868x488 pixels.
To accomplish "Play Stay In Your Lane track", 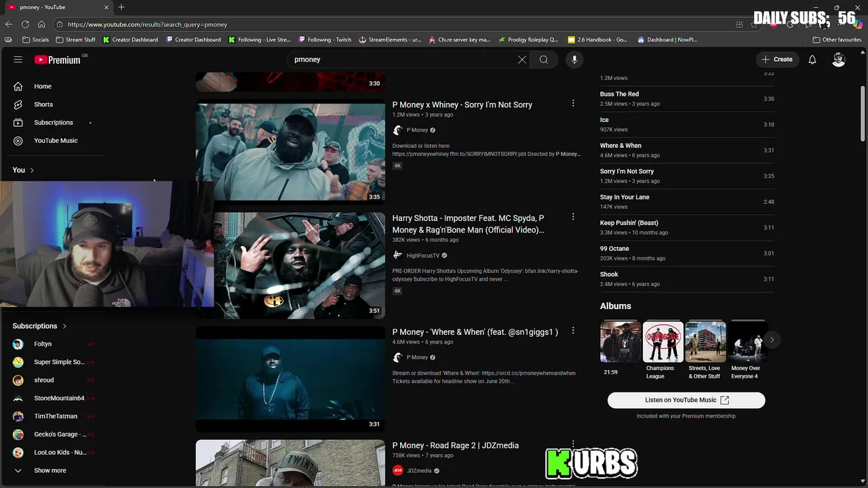I will pyautogui.click(x=687, y=202).
